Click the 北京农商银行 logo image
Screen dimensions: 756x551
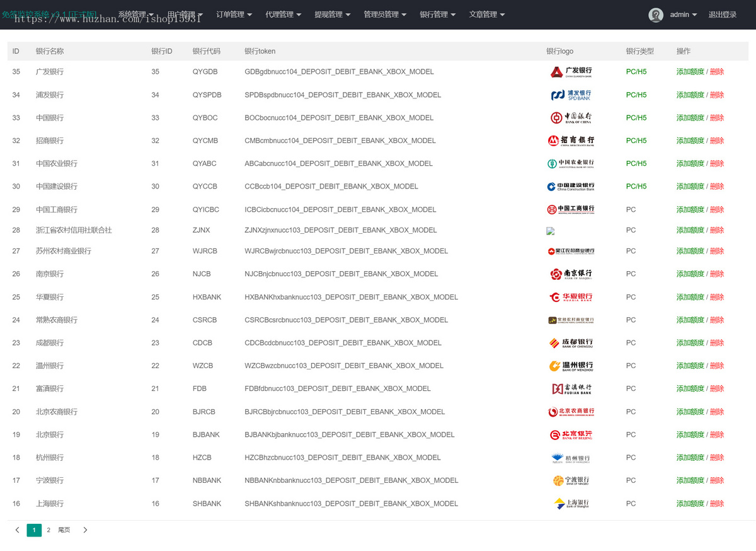tap(571, 412)
